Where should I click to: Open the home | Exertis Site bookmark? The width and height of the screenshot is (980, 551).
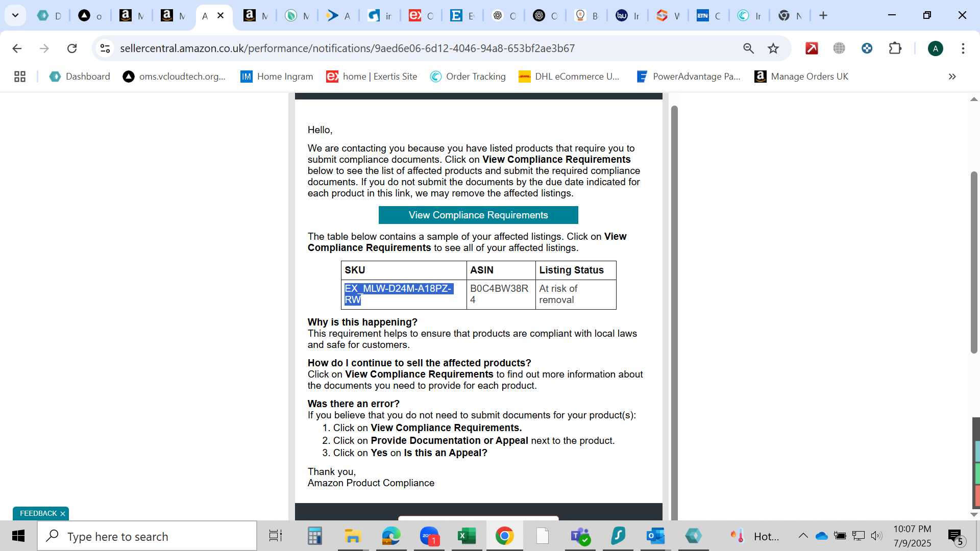372,77
